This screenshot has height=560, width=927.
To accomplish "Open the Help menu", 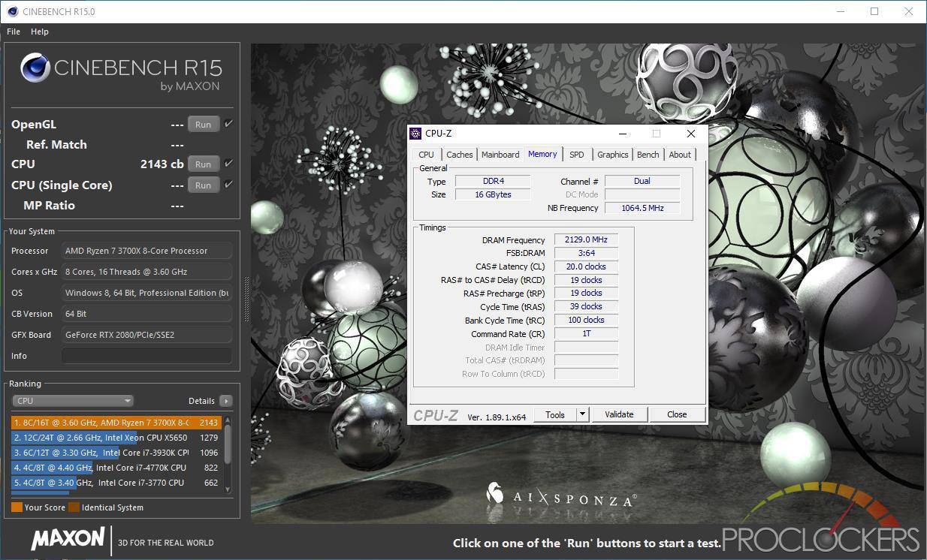I will point(40,32).
